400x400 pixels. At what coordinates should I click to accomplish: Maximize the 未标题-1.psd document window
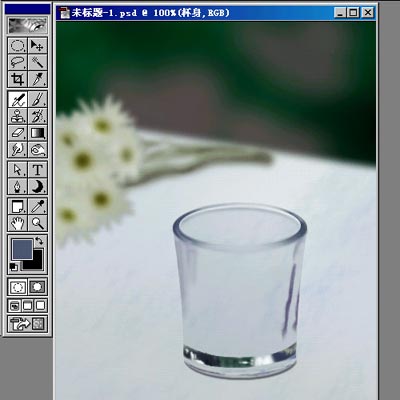point(353,13)
